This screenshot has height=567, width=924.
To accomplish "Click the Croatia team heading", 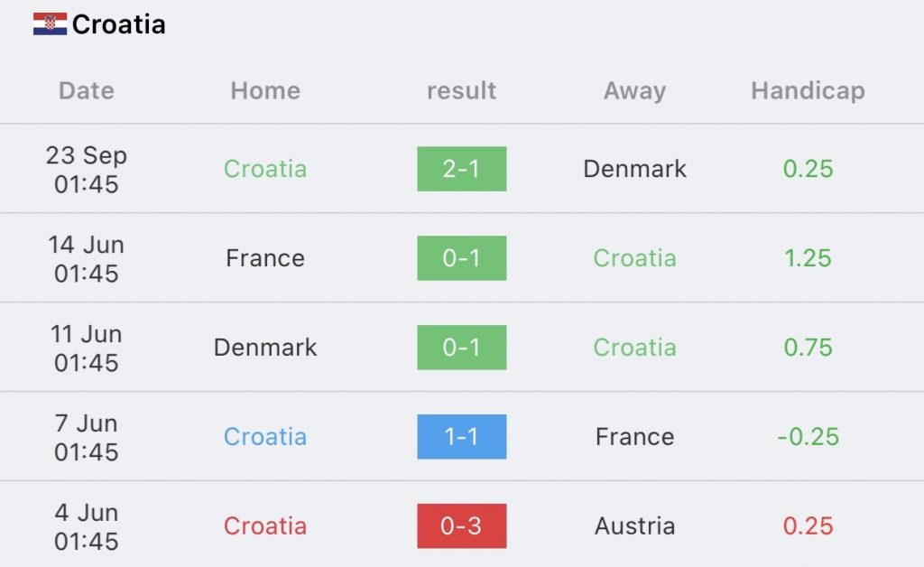I will pyautogui.click(x=118, y=24).
